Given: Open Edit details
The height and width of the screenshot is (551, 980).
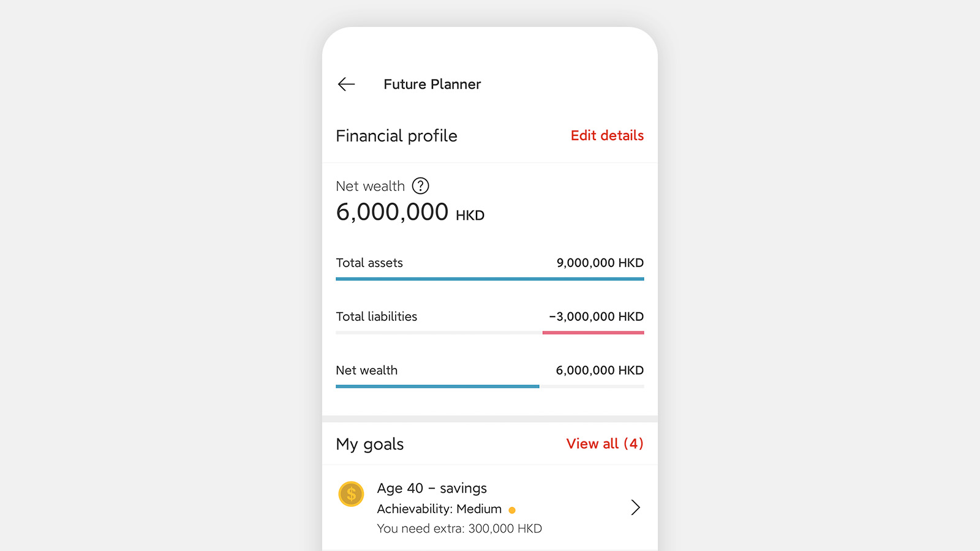Looking at the screenshot, I should [607, 136].
